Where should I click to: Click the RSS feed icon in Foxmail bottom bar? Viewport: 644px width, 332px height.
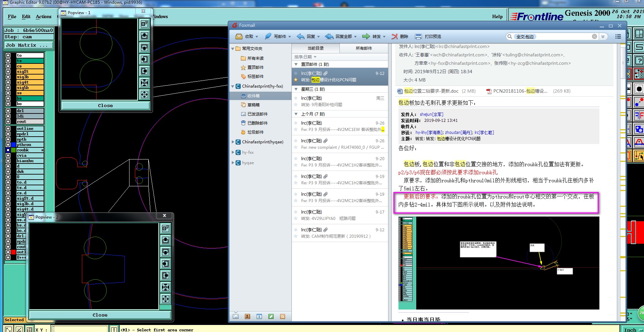click(x=282, y=316)
